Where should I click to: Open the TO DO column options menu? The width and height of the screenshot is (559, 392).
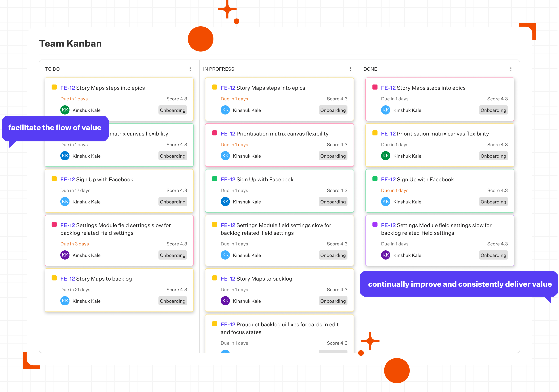tap(190, 69)
